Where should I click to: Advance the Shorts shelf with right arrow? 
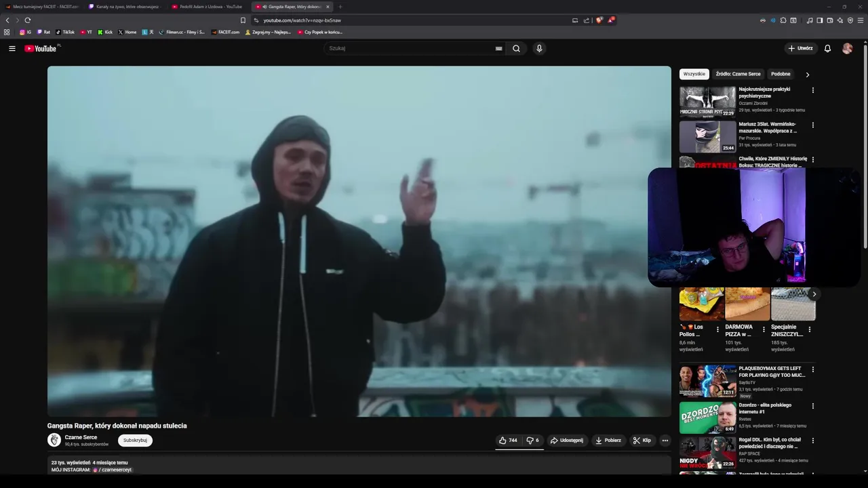tap(814, 294)
